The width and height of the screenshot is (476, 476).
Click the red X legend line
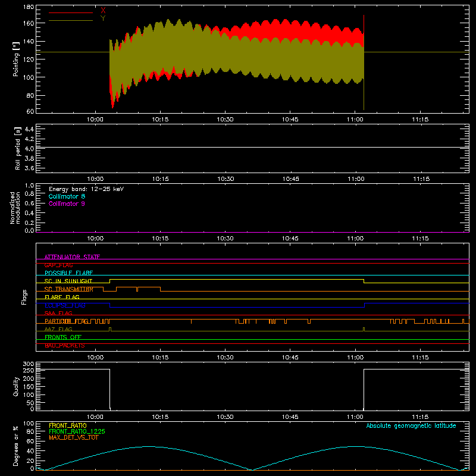click(71, 12)
